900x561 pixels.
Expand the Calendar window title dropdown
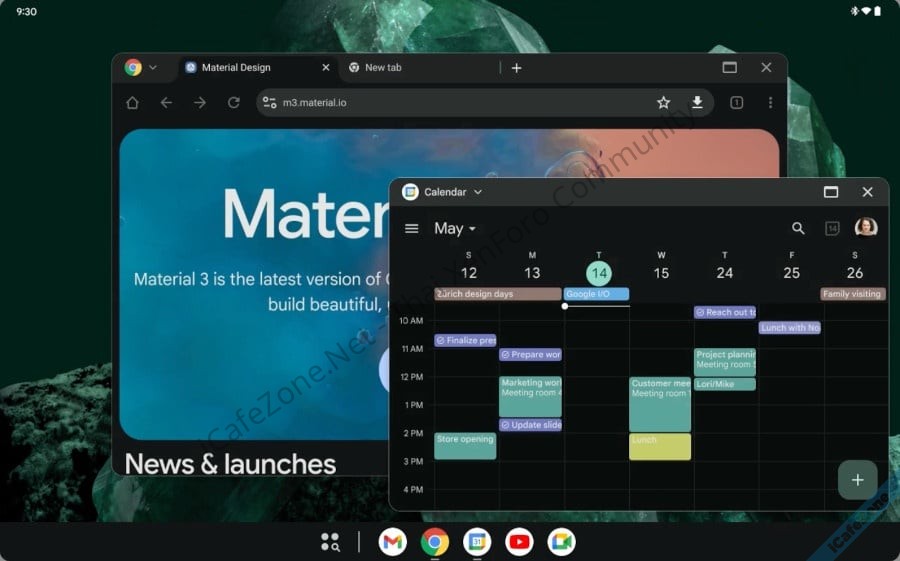[x=478, y=192]
